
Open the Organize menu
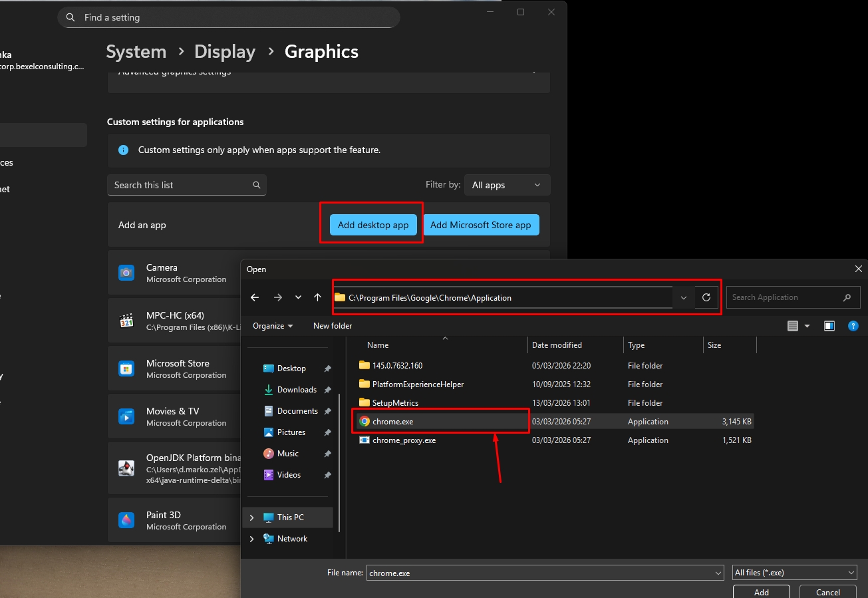point(273,326)
